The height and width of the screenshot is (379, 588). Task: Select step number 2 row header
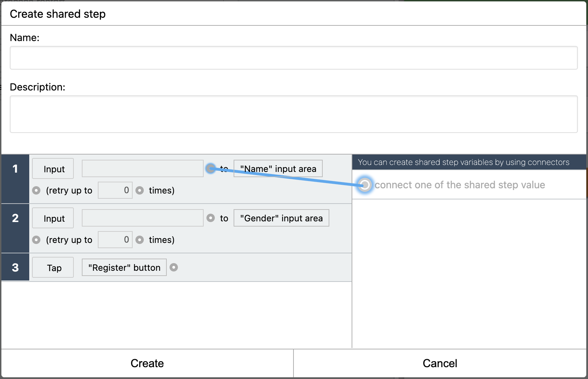coord(15,228)
